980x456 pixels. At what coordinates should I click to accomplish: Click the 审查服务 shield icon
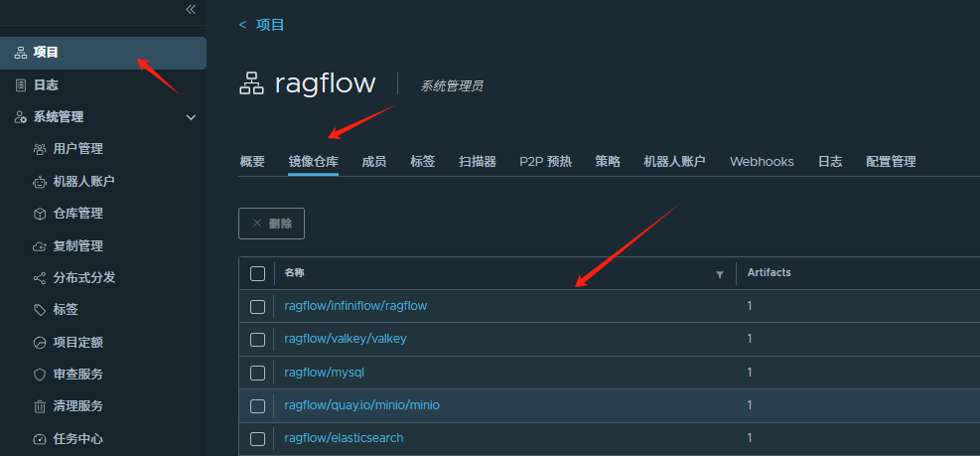click(40, 375)
